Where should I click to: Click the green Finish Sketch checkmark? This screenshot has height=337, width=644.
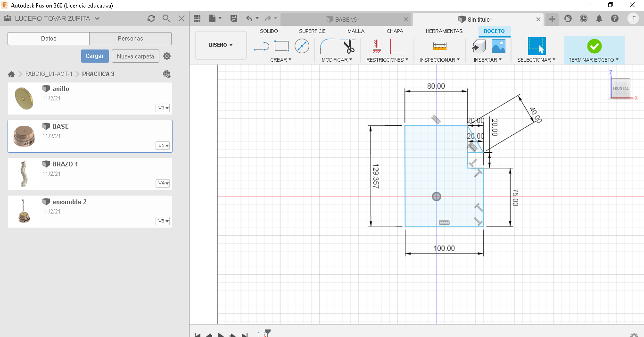click(x=594, y=46)
